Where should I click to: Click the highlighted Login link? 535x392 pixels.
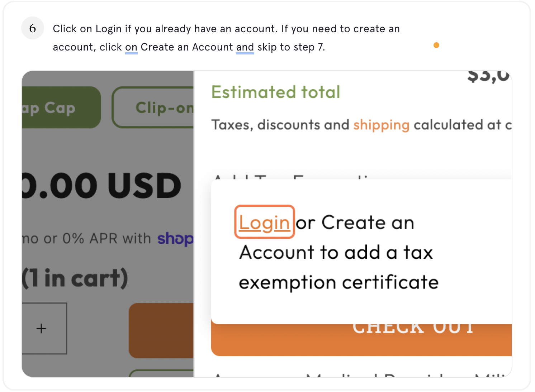pyautogui.click(x=264, y=222)
